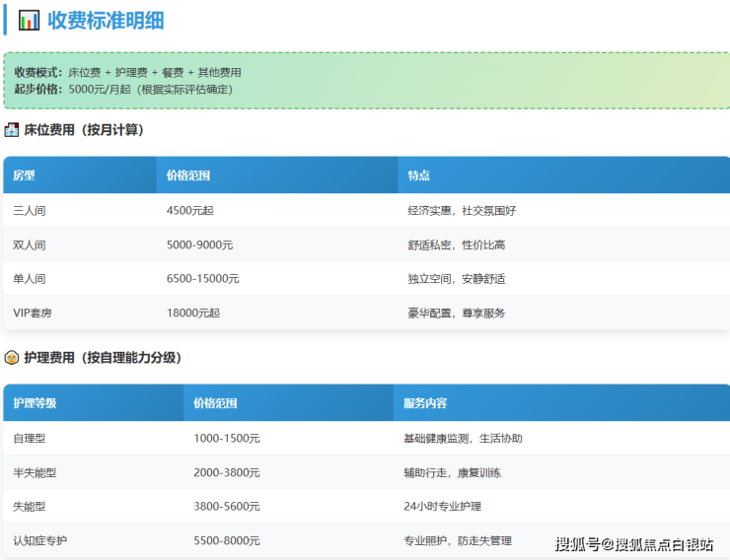
Task: Click the bar chart icon beside 收费标准明细
Action: (x=30, y=21)
